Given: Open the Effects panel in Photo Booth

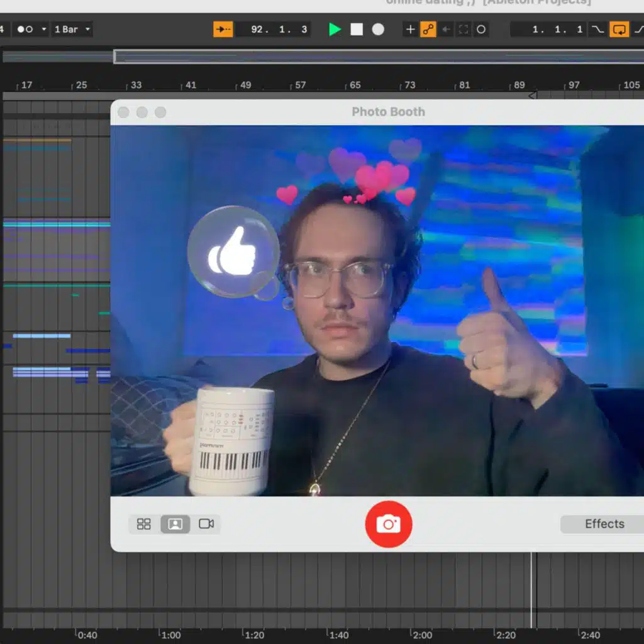Looking at the screenshot, I should coord(604,524).
